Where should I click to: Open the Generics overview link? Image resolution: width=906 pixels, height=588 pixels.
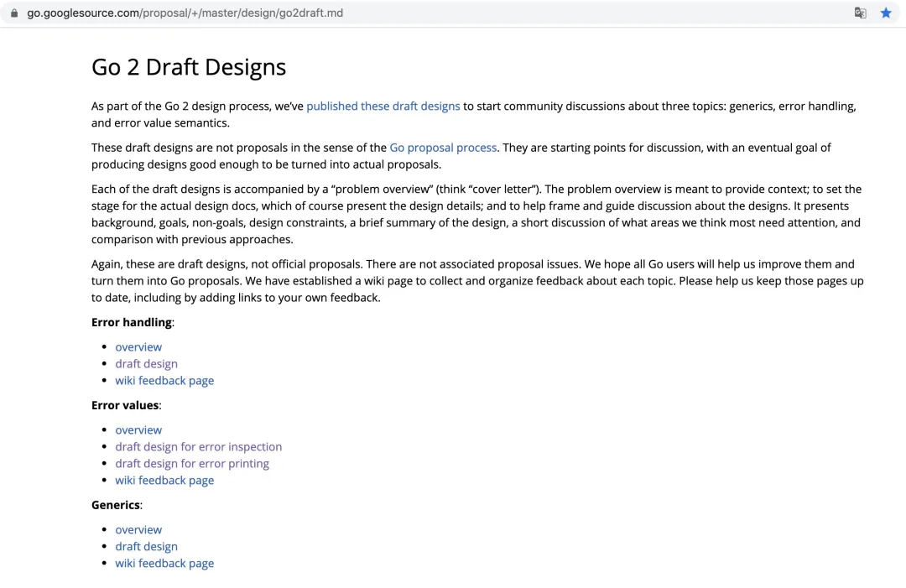tap(138, 530)
